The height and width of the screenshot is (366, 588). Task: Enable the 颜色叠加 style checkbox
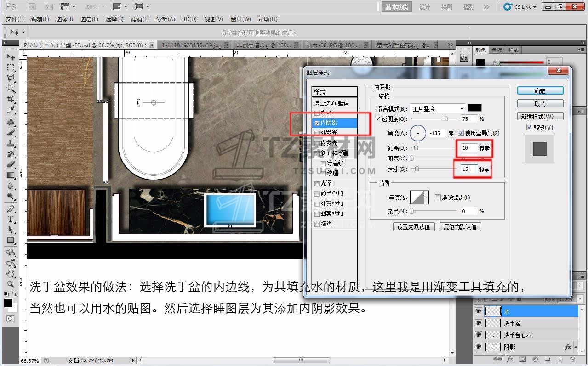316,194
